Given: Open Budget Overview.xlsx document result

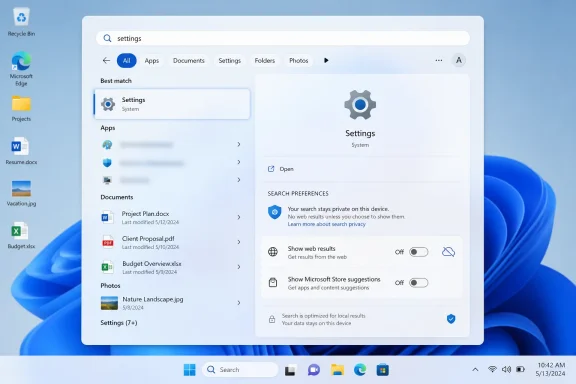Looking at the screenshot, I should pos(172,267).
